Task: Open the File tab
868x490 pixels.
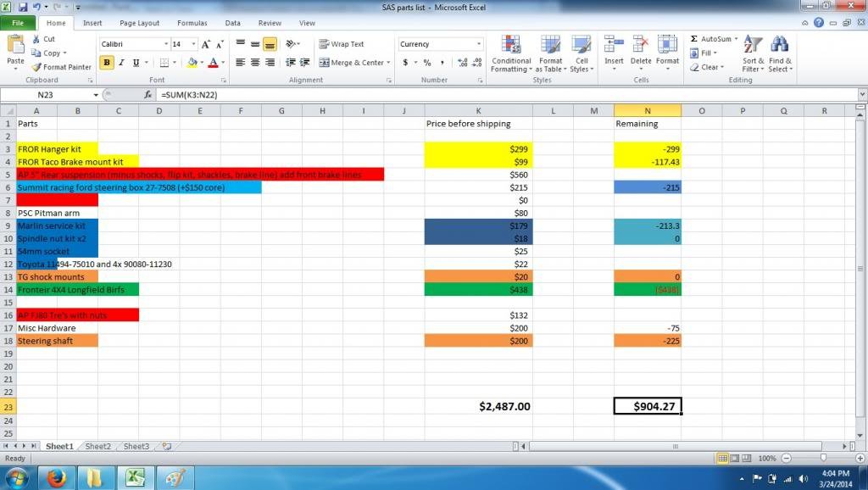Action: tap(18, 23)
